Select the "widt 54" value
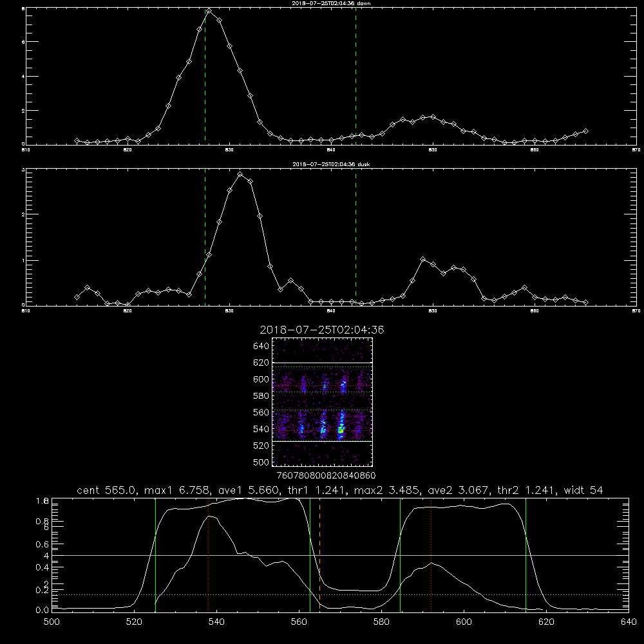 tap(583, 490)
